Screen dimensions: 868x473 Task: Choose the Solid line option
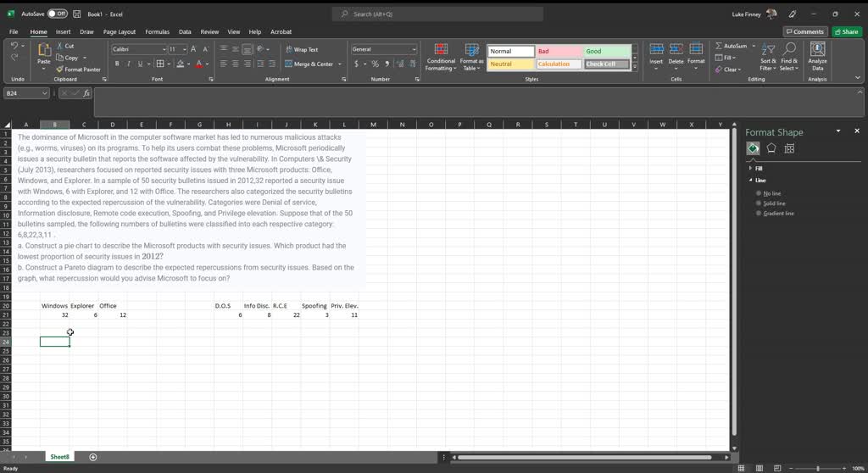[759, 203]
